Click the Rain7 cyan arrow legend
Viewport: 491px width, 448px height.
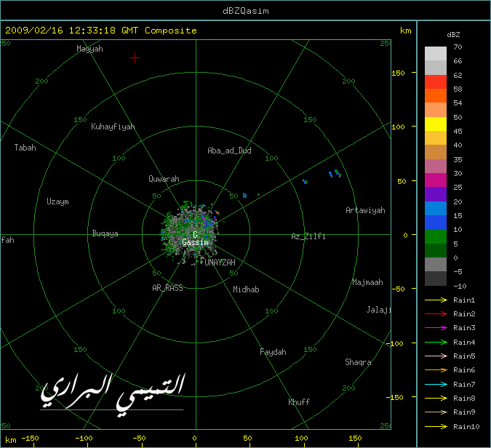coord(436,384)
